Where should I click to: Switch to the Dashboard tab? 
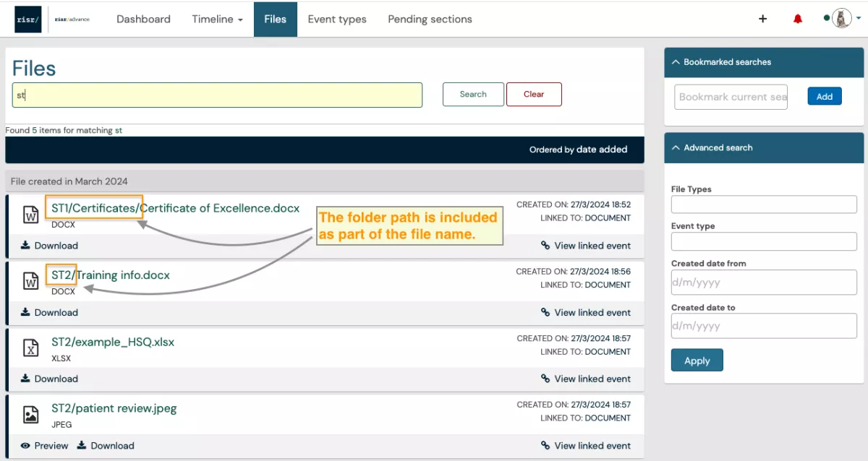pyautogui.click(x=143, y=19)
